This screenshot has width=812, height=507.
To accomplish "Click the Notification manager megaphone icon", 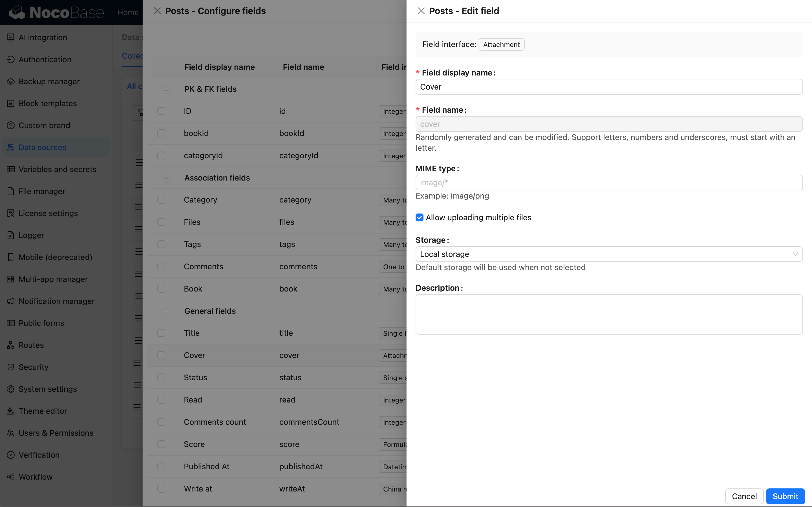I will [x=11, y=301].
